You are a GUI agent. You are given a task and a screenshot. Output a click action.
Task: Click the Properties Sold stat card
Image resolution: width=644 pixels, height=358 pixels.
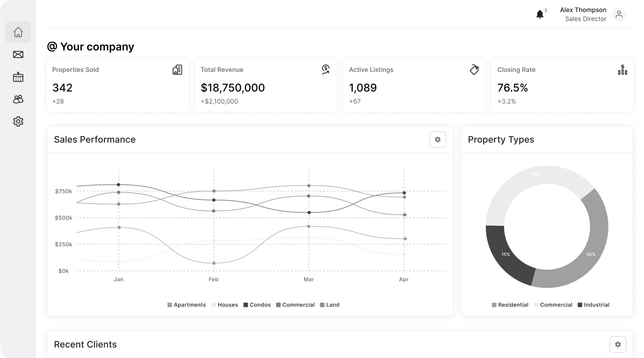point(117,85)
